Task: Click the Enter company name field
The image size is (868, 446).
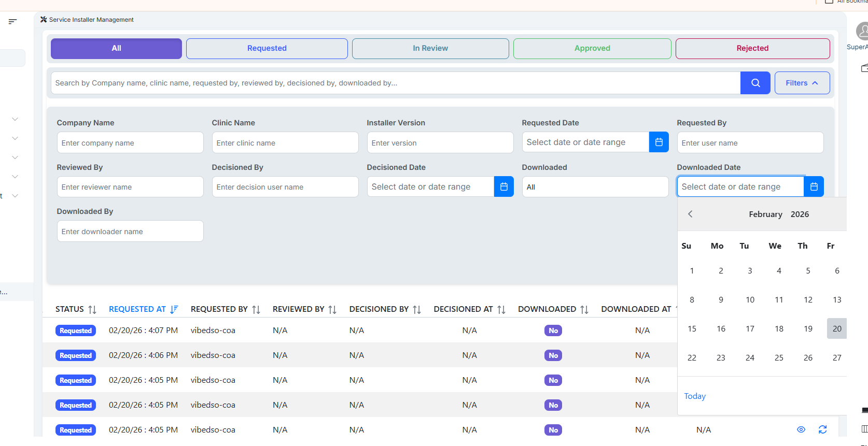Action: [x=130, y=143]
